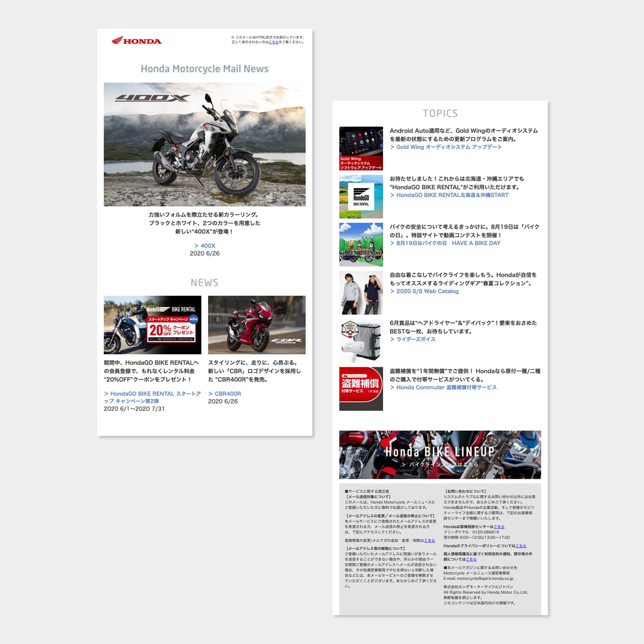This screenshot has height=644, width=644.
Task: Click the Honda BIKE LINEUP banner
Action: [x=440, y=455]
